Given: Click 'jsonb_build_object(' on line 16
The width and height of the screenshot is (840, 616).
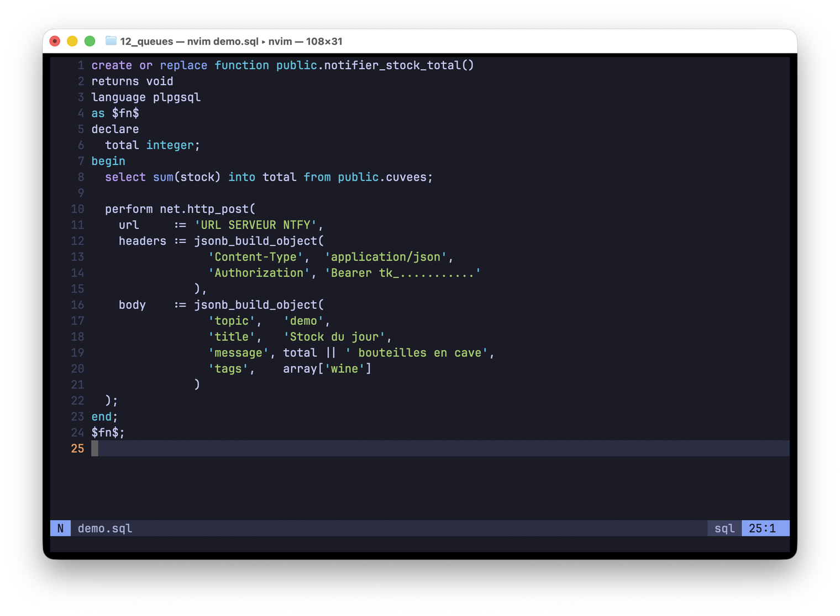Looking at the screenshot, I should coord(259,306).
